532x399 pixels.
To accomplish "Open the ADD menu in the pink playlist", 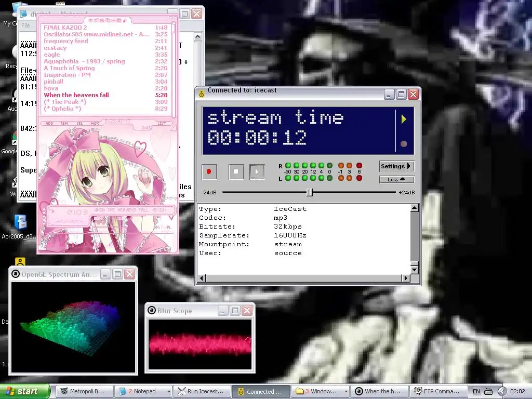I will click(49, 124).
